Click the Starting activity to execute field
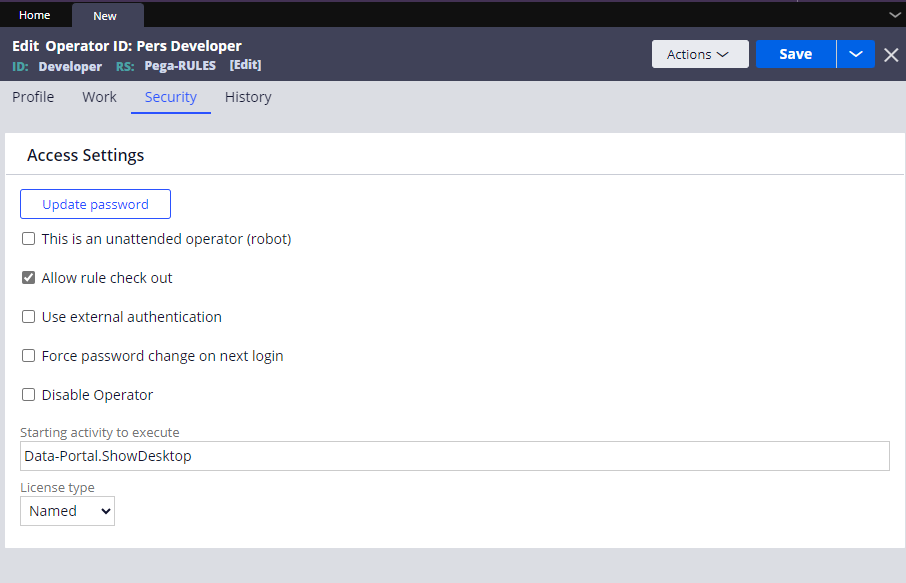 (454, 456)
